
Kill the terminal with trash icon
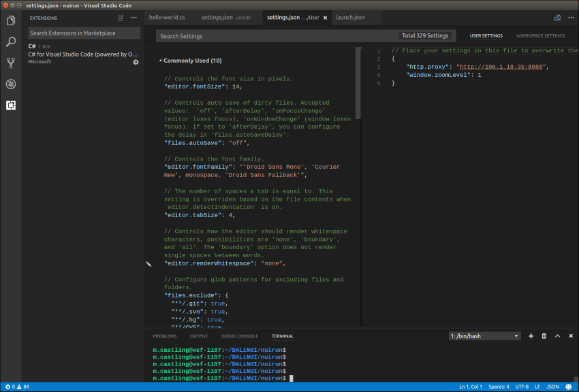544,336
